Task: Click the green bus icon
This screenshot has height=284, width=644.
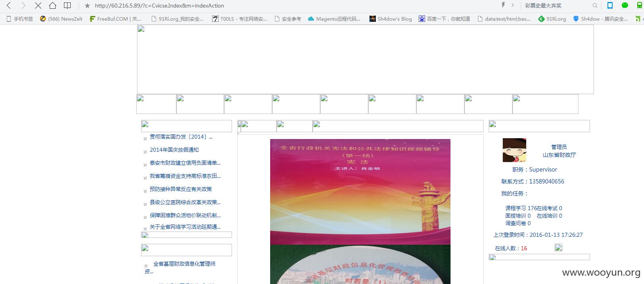Action: 639,5
